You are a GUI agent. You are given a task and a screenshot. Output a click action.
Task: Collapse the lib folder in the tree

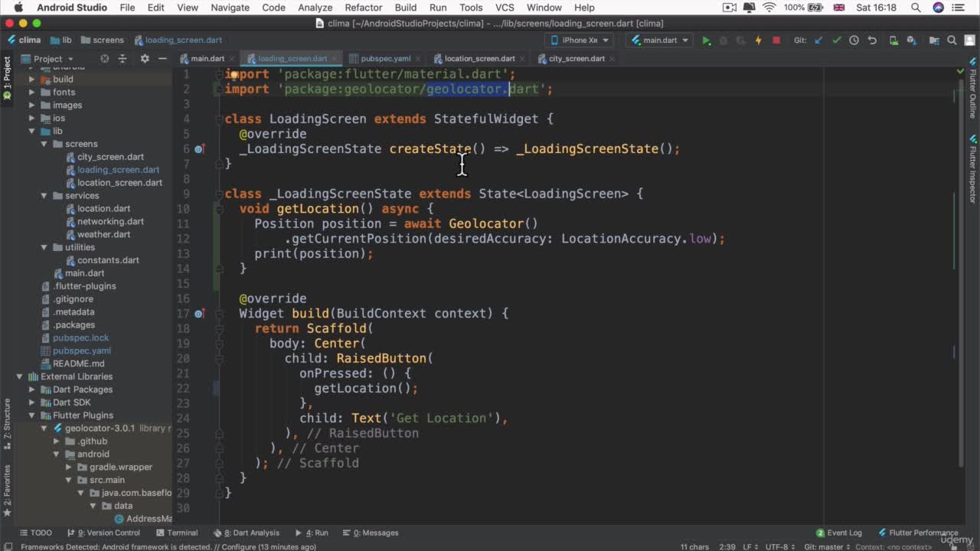click(x=32, y=131)
